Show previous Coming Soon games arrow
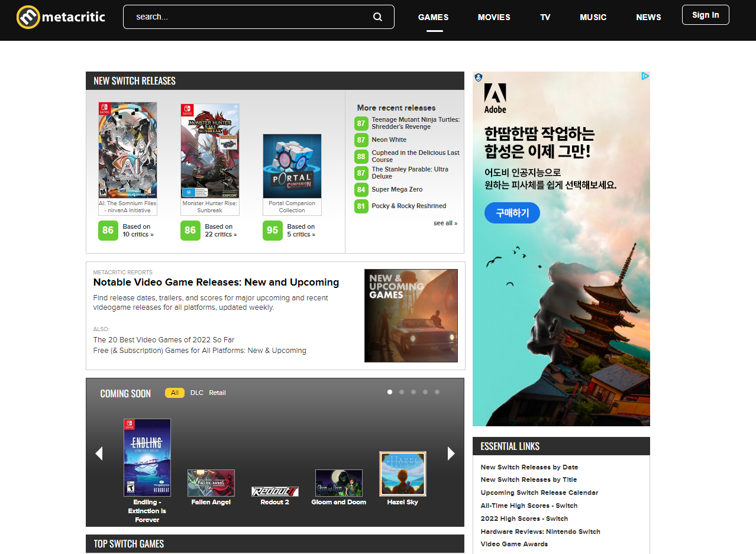This screenshot has width=756, height=554. tap(99, 453)
